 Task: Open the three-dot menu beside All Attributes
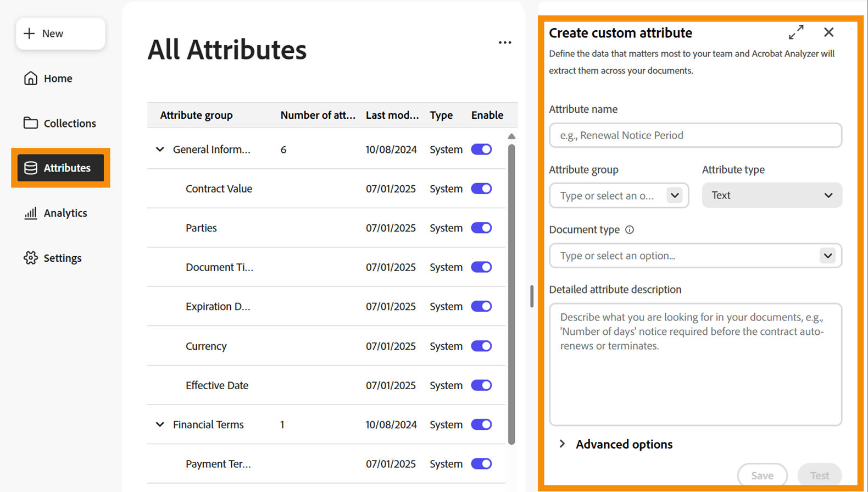(505, 42)
